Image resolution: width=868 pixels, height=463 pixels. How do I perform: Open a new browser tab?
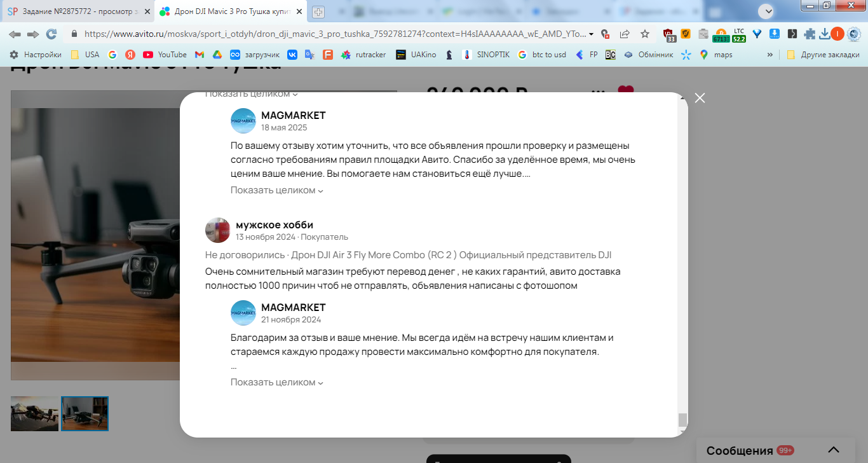(318, 12)
